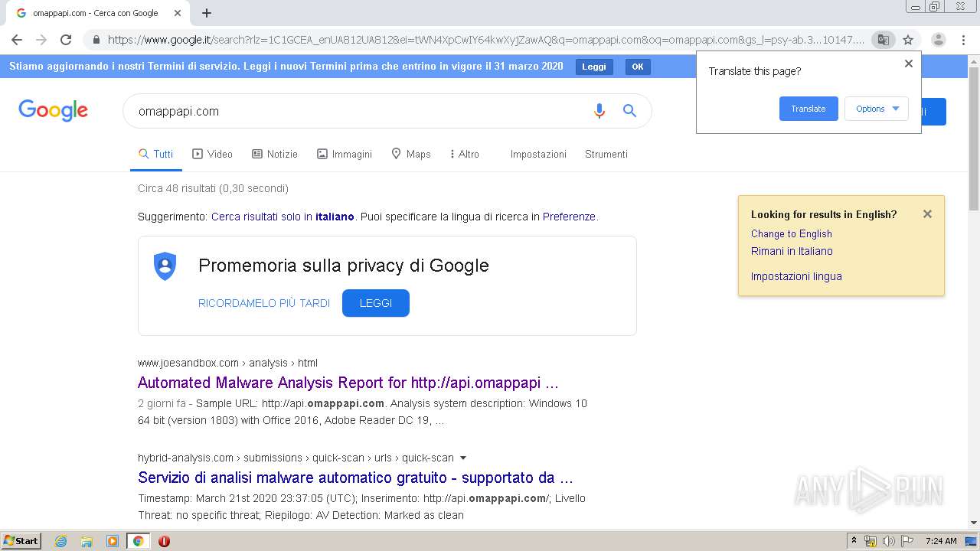This screenshot has height=551, width=980.
Task: Open the Preferenze link
Action: tap(569, 217)
